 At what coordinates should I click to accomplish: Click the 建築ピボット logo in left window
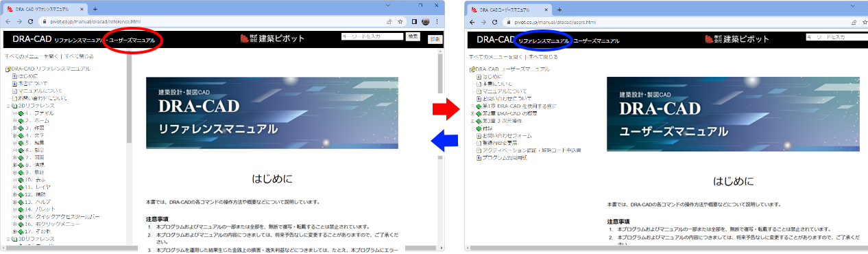(273, 38)
